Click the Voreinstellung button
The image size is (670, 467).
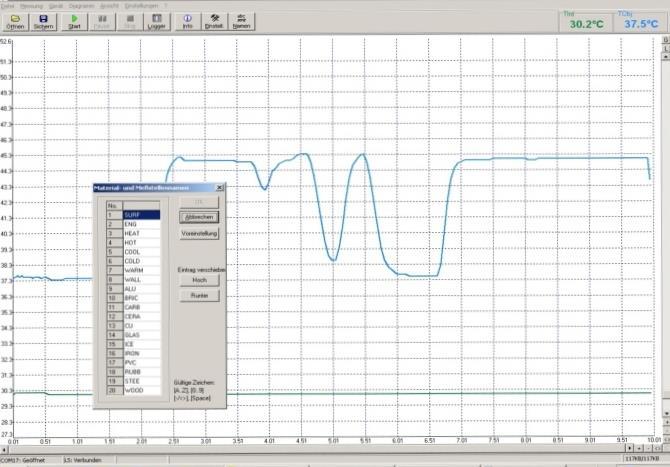(x=199, y=233)
